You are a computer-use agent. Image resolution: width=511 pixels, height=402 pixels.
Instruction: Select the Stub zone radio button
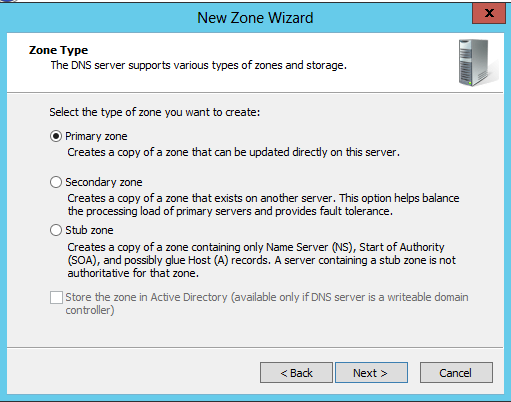click(x=56, y=230)
